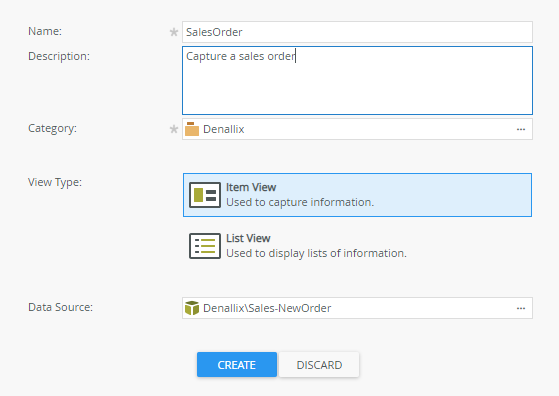Click the Item View icon
Viewport: 559px width, 396px height.
tap(205, 195)
